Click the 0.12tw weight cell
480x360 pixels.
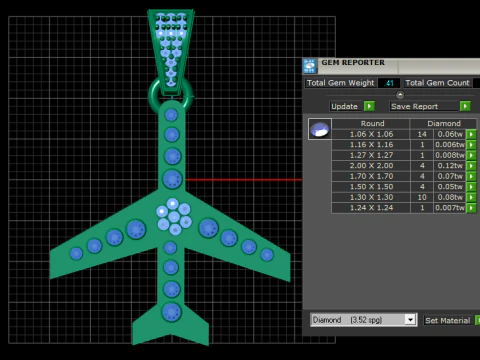pyautogui.click(x=450, y=166)
